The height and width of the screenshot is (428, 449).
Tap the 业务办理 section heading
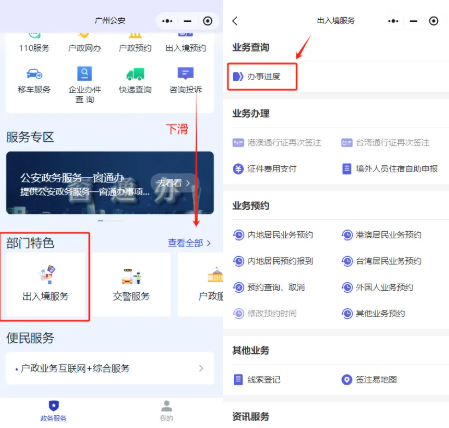click(x=251, y=114)
